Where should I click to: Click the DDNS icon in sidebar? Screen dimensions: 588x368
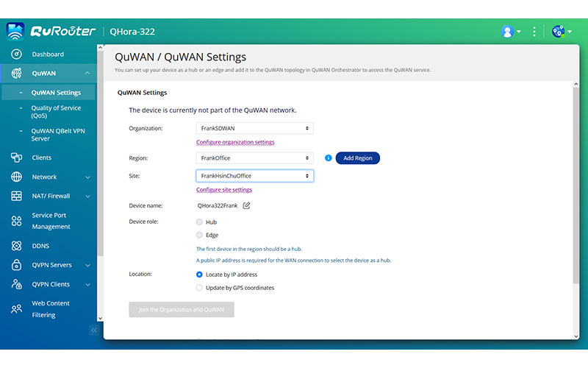(x=16, y=246)
